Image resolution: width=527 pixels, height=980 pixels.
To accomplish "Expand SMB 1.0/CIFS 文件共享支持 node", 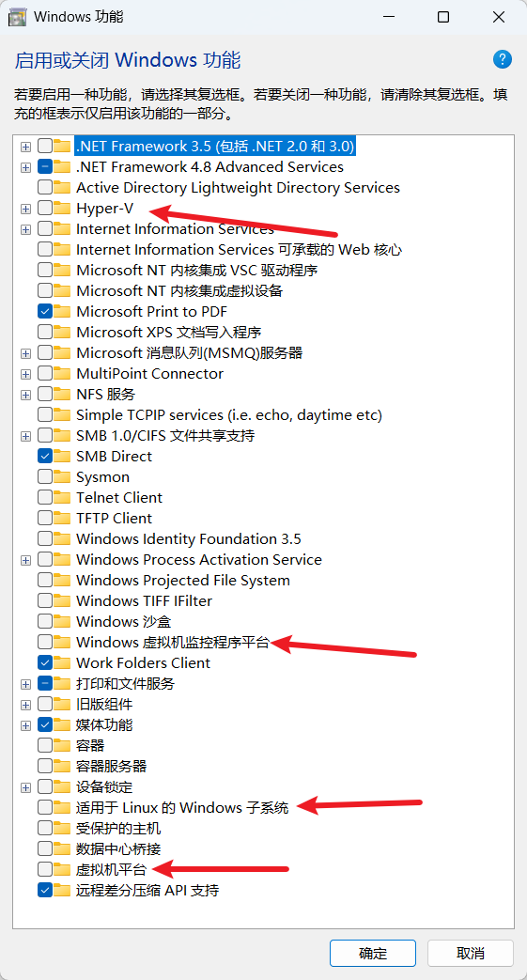I will (25, 436).
